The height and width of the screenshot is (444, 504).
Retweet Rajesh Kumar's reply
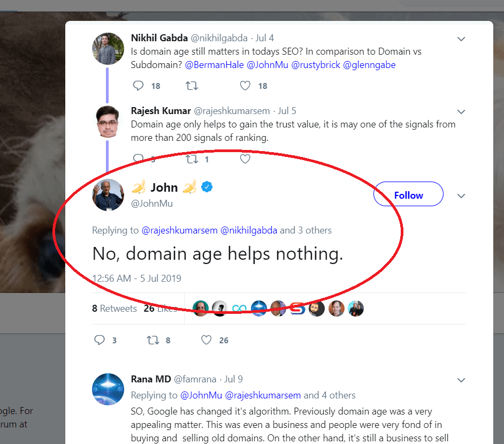pyautogui.click(x=192, y=159)
